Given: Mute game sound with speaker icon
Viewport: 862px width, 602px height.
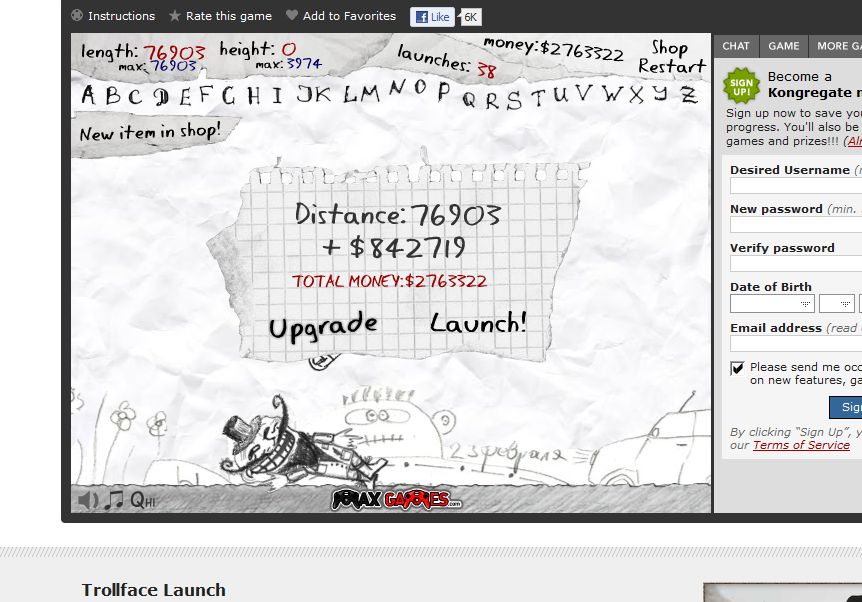Looking at the screenshot, I should click(x=88, y=500).
